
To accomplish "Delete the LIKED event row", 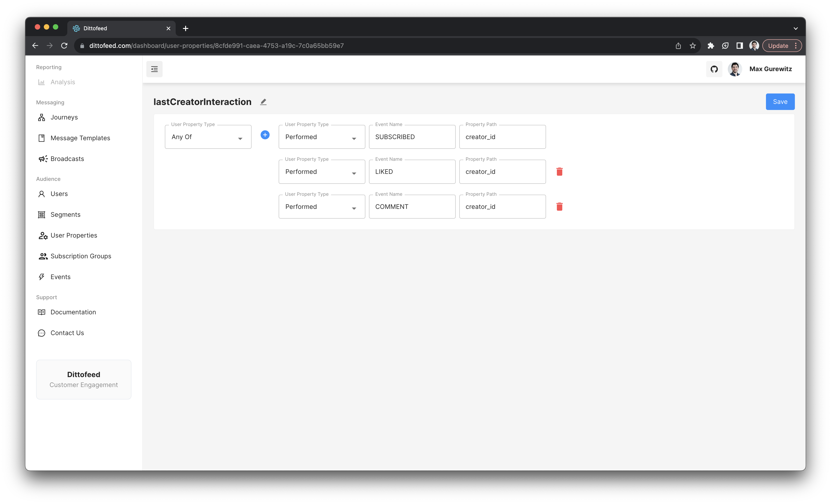I will tap(560, 172).
